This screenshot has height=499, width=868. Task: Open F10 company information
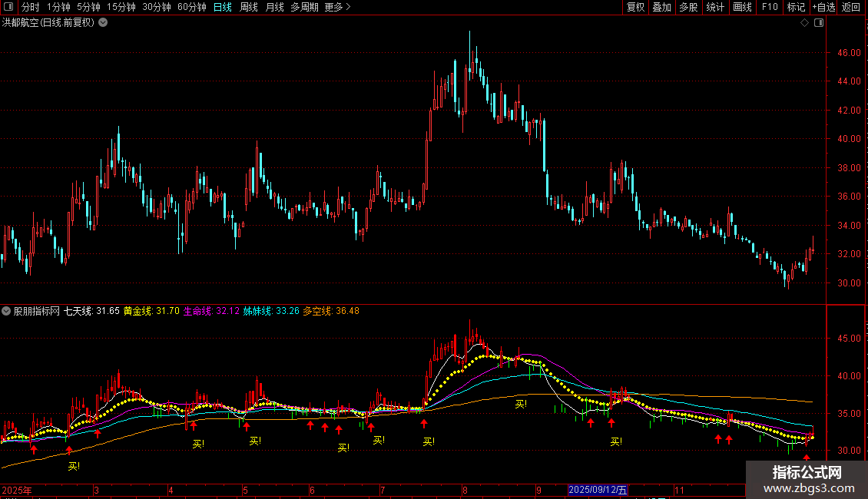point(769,7)
